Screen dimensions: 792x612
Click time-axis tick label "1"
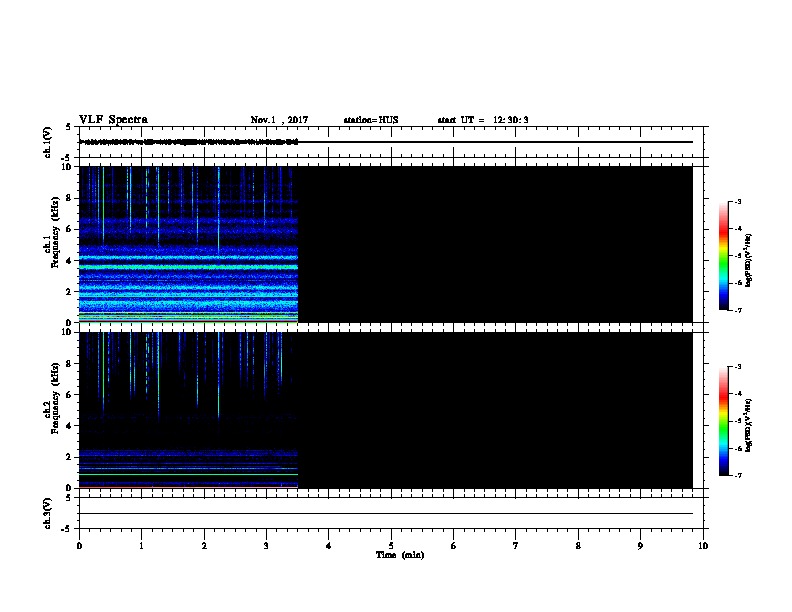click(142, 546)
